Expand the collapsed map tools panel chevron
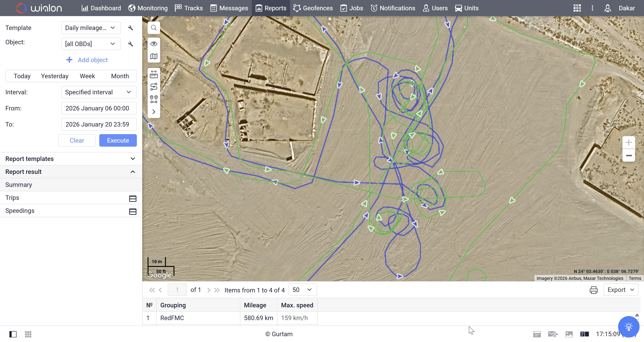This screenshot has width=644, height=342. [153, 112]
